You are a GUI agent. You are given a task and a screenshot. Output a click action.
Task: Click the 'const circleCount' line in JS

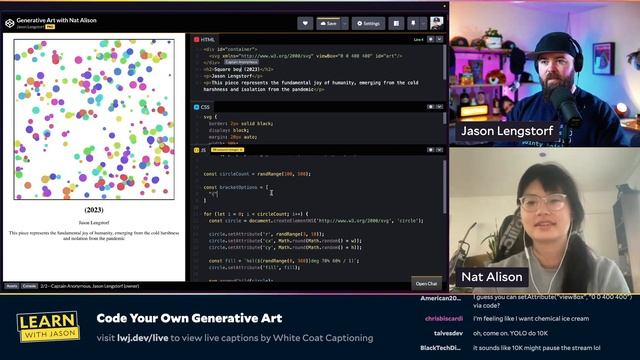(x=257, y=174)
